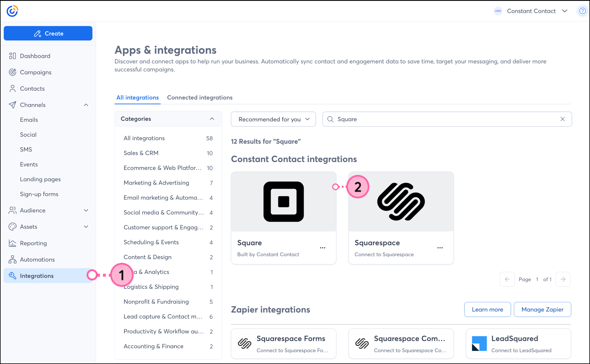The width and height of the screenshot is (590, 364).
Task: Click the Constant Contact logo icon
Action: click(12, 11)
